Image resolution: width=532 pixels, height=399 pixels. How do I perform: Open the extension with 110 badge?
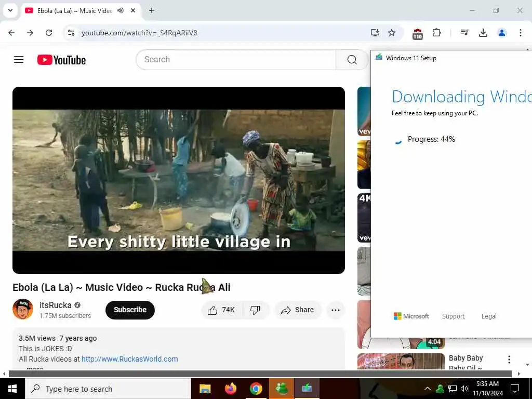[417, 33]
